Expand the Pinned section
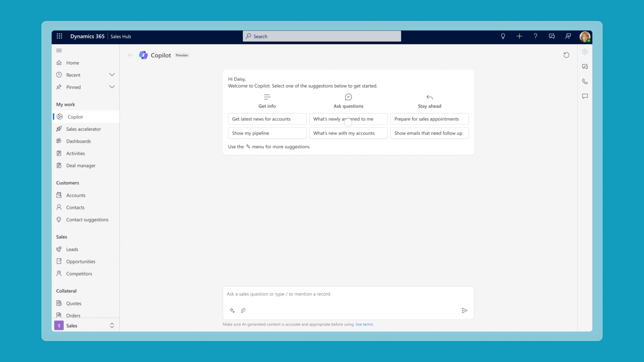The width and height of the screenshot is (644, 362). coord(112,87)
